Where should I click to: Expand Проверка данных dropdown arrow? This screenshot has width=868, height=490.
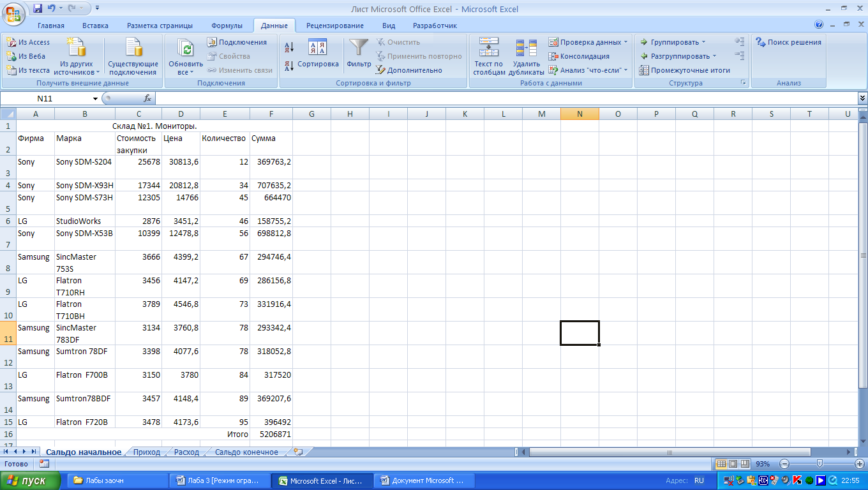click(625, 42)
